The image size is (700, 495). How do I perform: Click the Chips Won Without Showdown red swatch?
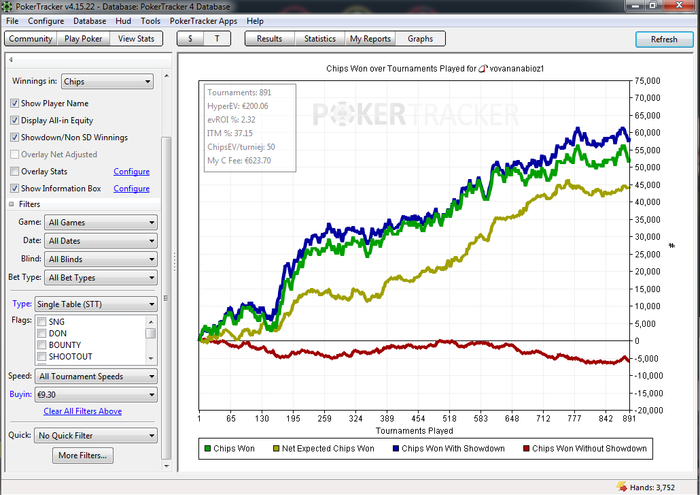[x=526, y=449]
